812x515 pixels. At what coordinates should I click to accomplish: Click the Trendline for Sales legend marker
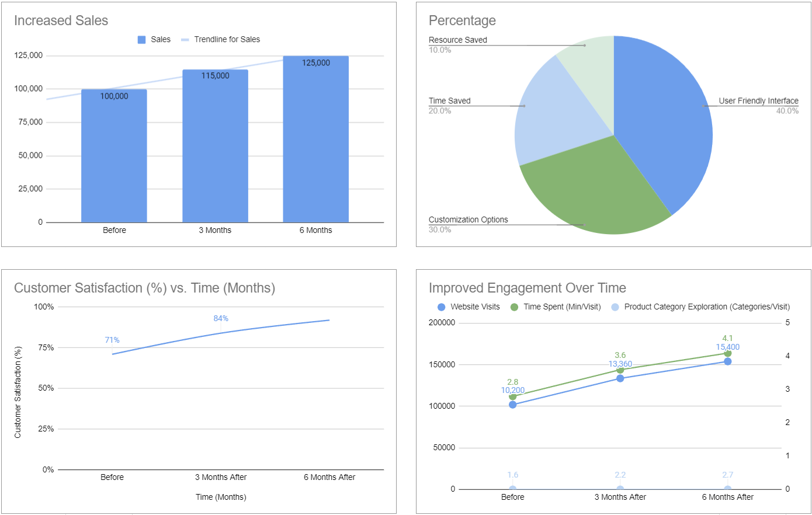[x=185, y=40]
